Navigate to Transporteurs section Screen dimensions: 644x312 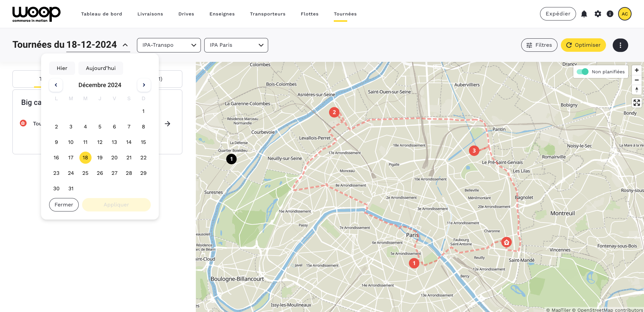(x=267, y=14)
